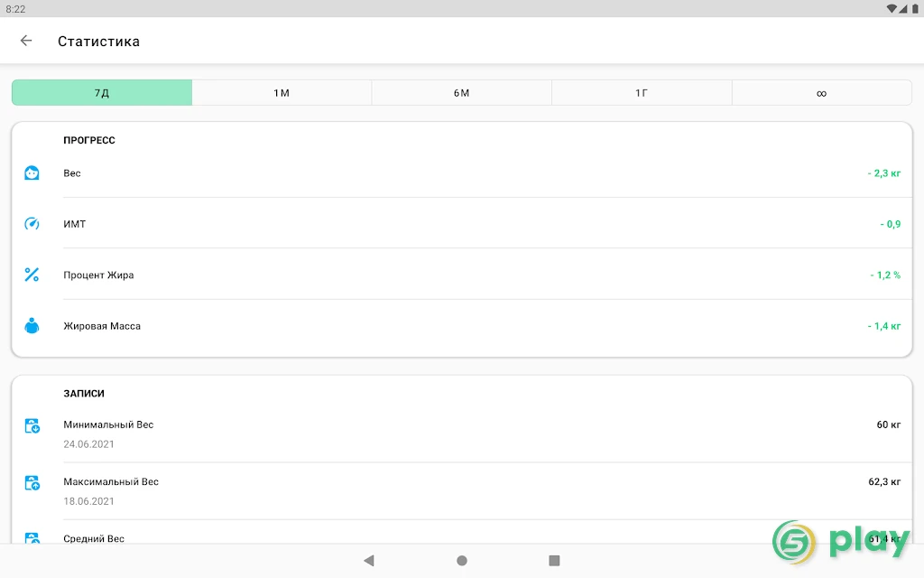
Task: Click the Процент Жира percent icon
Action: pos(32,275)
